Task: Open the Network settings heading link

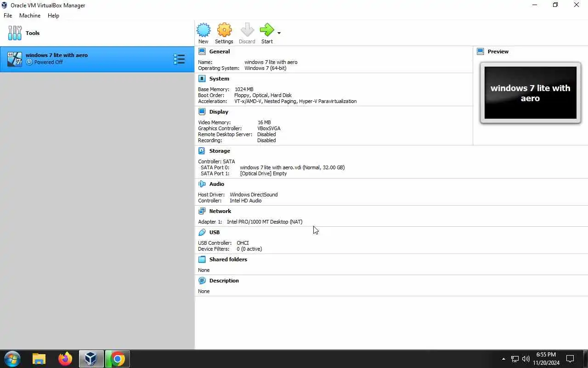Action: [220, 211]
